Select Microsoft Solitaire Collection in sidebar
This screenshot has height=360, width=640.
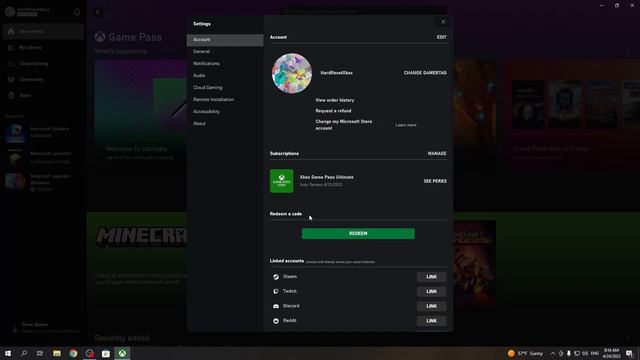click(x=43, y=132)
